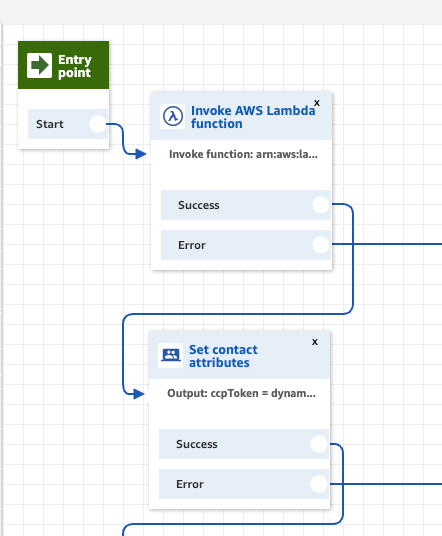Remove the Invoke AWS Lambda function block

[317, 103]
